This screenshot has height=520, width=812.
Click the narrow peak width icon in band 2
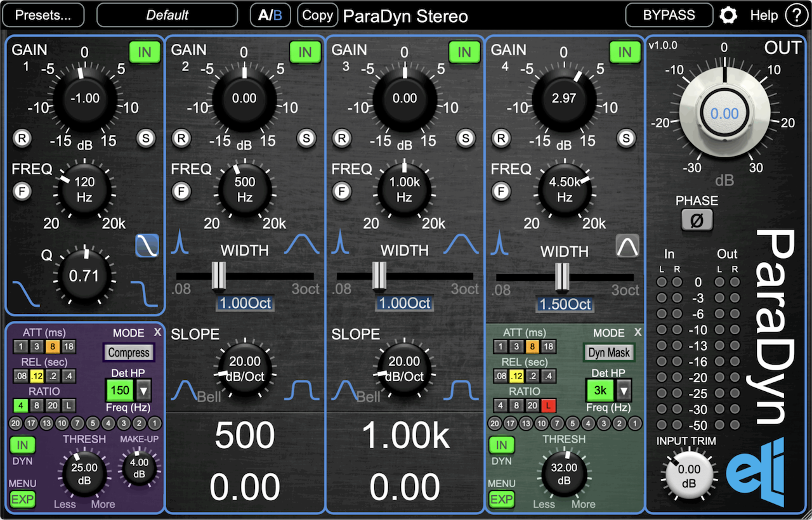coord(180,243)
